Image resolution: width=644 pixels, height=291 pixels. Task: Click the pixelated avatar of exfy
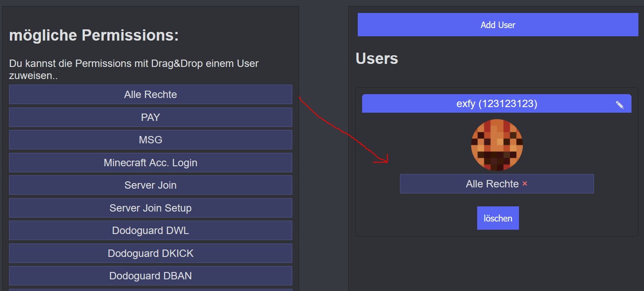(497, 145)
